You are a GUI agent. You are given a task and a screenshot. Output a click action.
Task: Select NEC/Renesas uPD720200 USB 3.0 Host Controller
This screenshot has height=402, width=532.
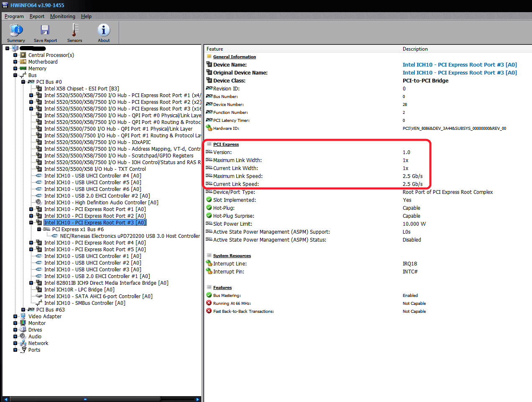point(130,236)
